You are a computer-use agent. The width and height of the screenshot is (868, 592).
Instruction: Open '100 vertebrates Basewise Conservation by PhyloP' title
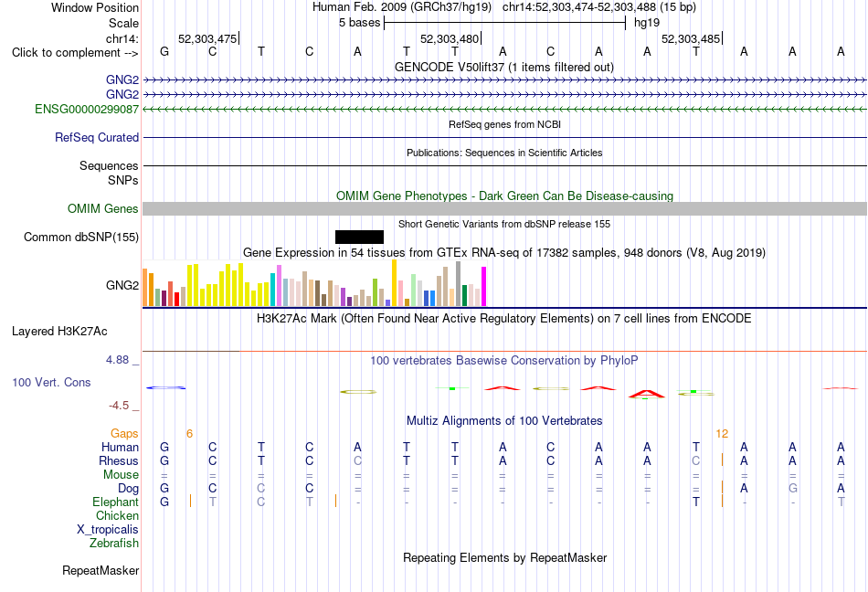click(x=504, y=361)
